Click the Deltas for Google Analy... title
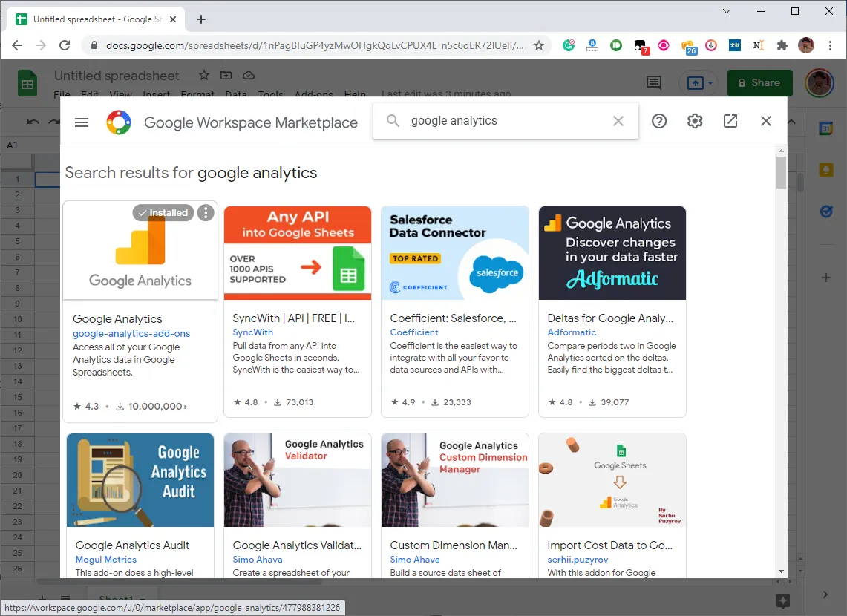The width and height of the screenshot is (847, 616). pyautogui.click(x=610, y=318)
